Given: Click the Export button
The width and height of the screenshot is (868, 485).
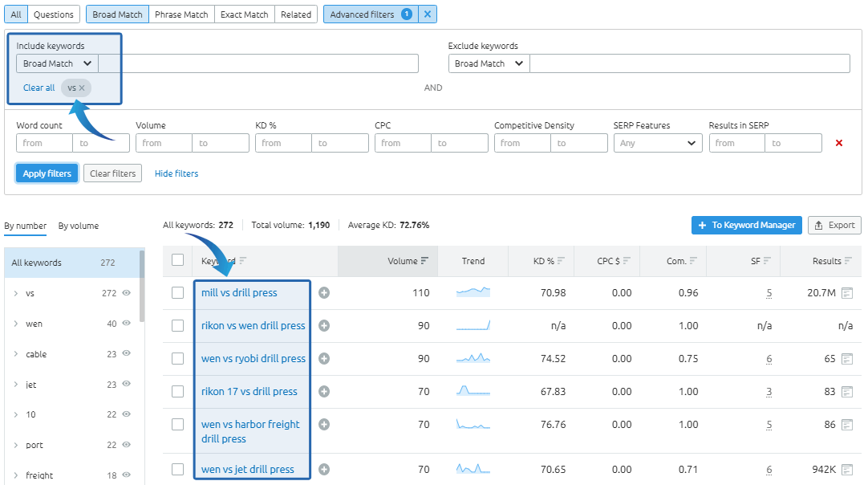Looking at the screenshot, I should tap(835, 225).
